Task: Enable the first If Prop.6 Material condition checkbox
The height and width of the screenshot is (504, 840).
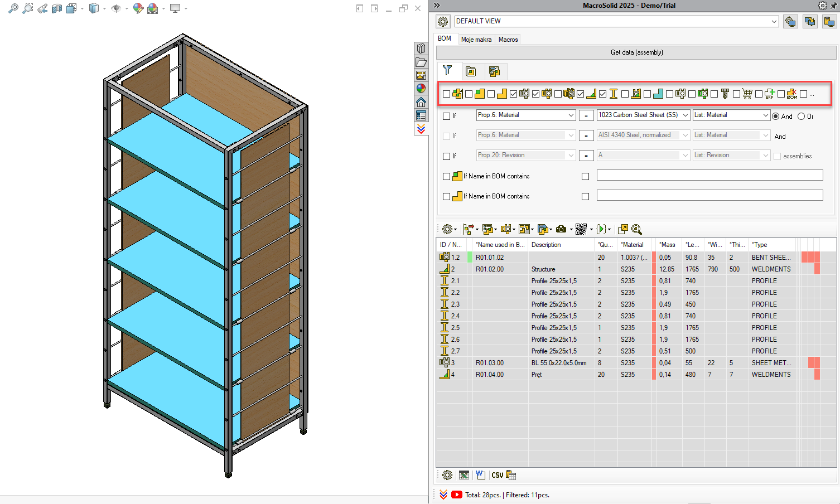Action: tap(446, 116)
